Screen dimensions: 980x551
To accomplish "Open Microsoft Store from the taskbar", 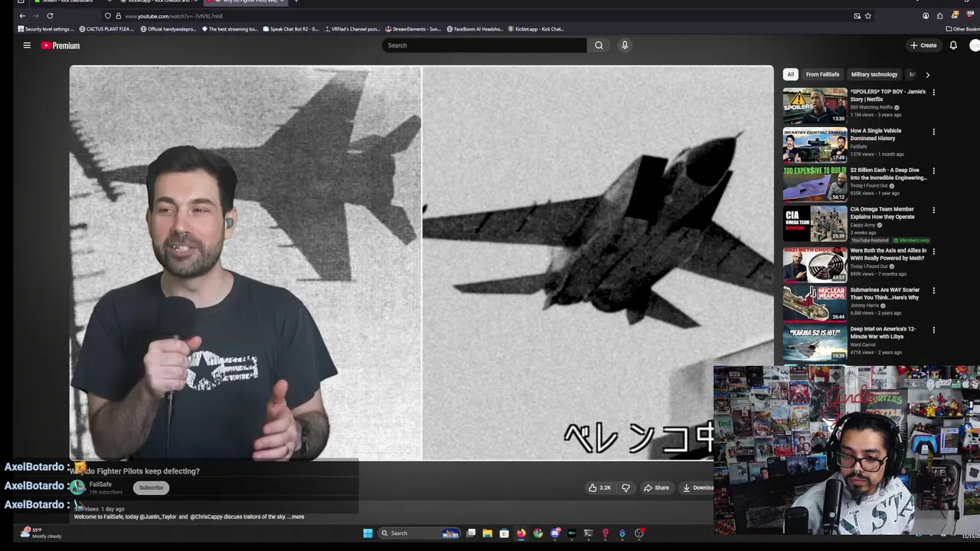I will coord(504,533).
